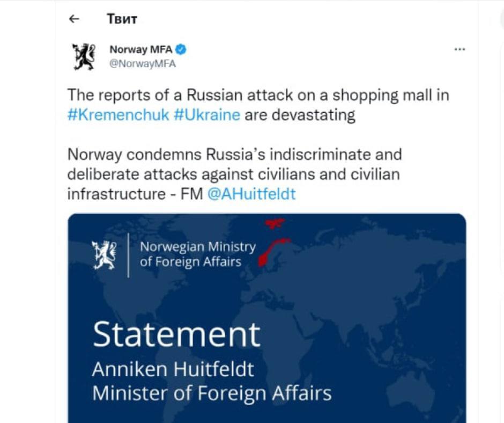The width and height of the screenshot is (504, 423).
Task: Open the Norway MFA display name
Action: coord(141,49)
